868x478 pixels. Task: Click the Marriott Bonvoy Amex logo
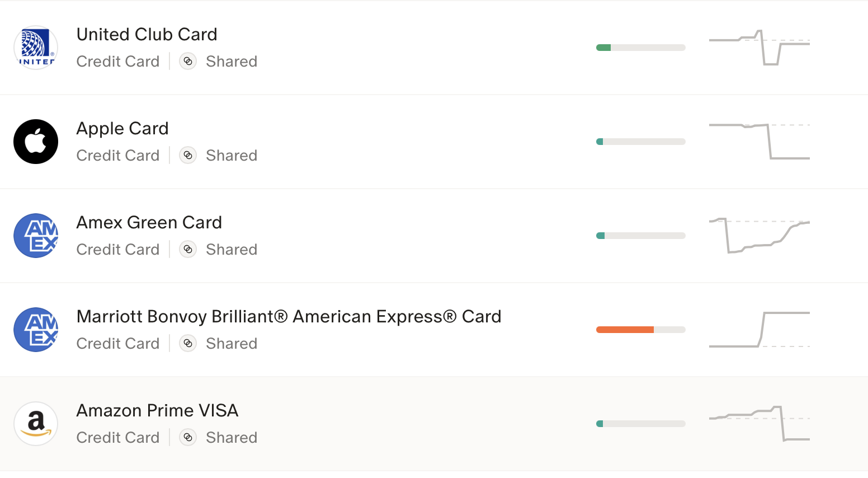pos(36,330)
